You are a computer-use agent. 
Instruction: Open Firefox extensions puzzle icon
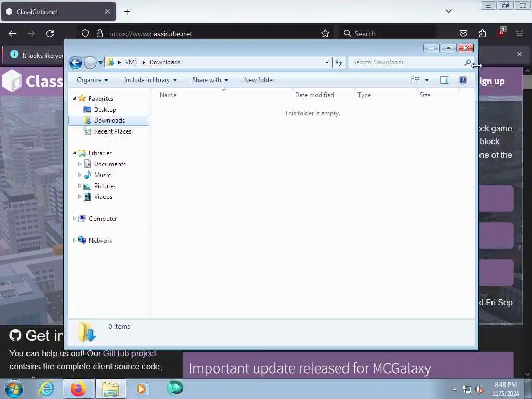[482, 34]
